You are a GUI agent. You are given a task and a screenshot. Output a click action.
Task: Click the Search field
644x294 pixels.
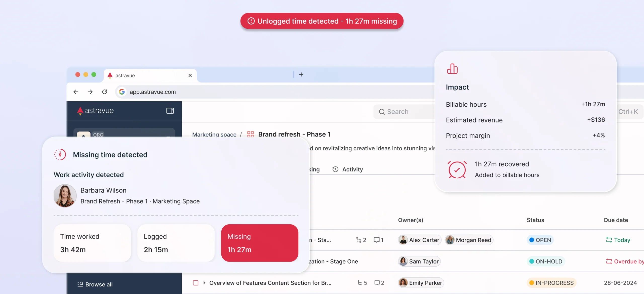(x=404, y=112)
